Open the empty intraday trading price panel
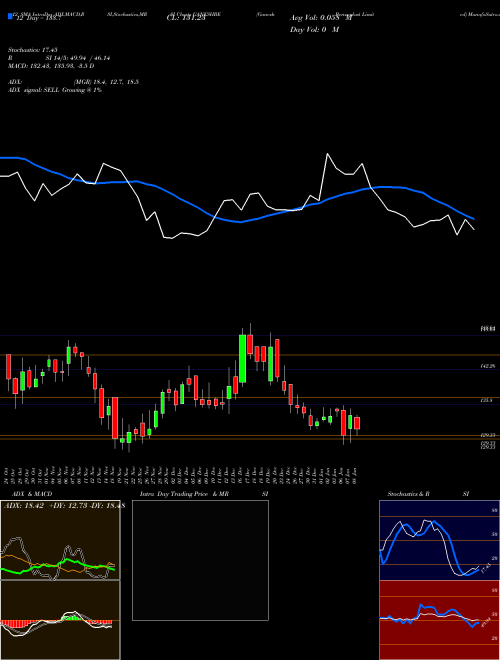Viewport: 500px width, 660px height. 200,560
